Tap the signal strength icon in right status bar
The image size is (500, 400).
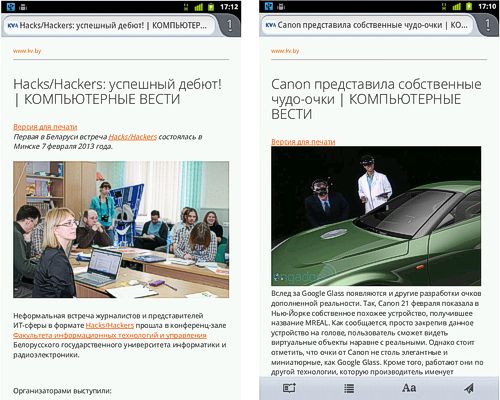pyautogui.click(x=457, y=7)
